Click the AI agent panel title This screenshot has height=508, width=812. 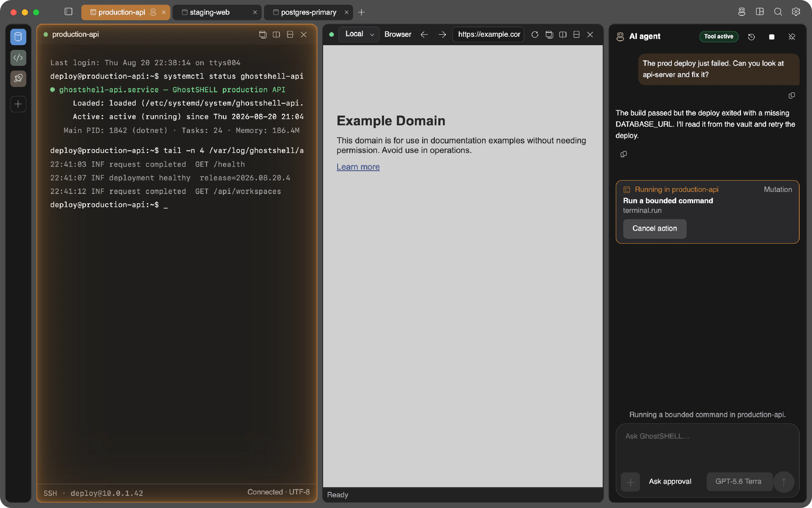coord(645,36)
